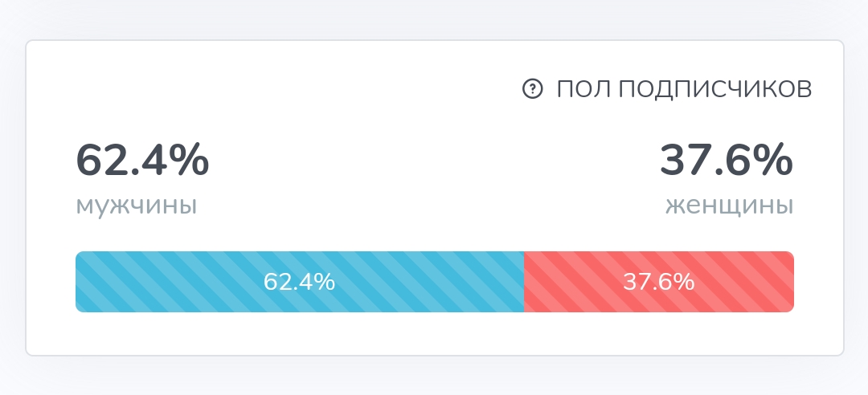868x395 pixels.
Task: Click the boundary between blue and red bars
Action: click(524, 282)
